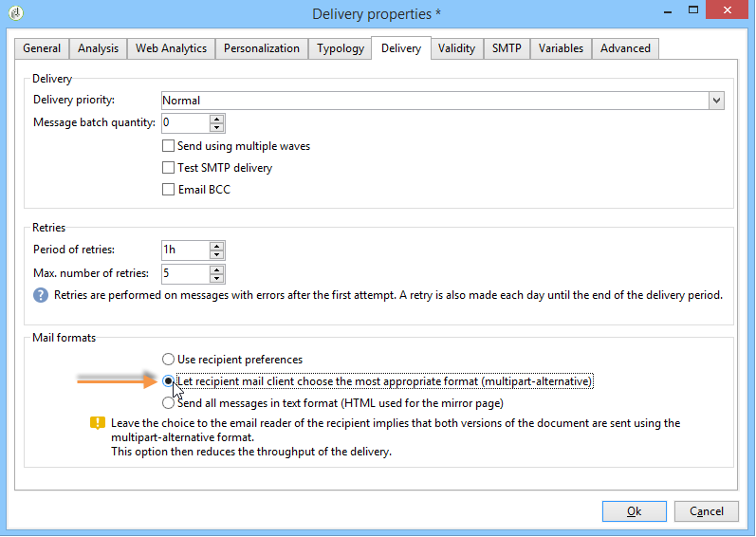Increase Max. number of retries value
This screenshot has height=537, width=756.
tap(217, 269)
